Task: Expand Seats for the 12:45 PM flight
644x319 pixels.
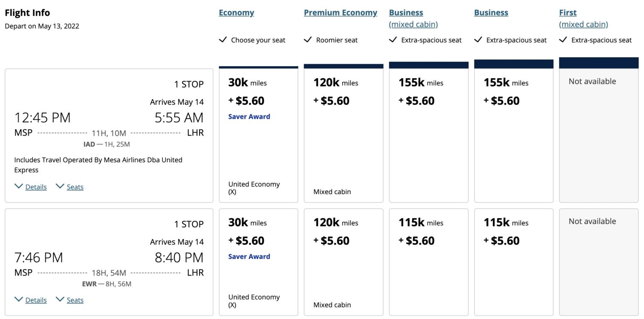Action: pos(75,186)
